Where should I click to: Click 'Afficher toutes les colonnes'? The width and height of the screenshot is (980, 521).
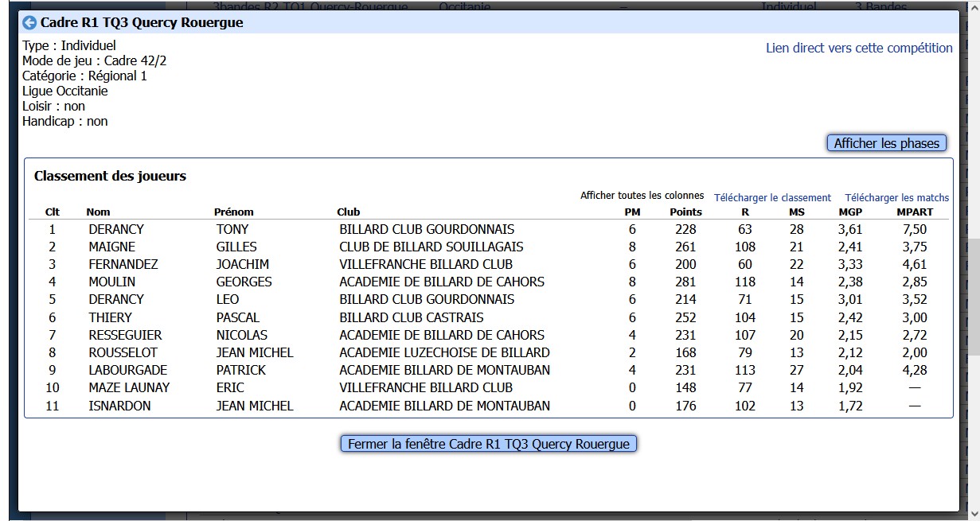pyautogui.click(x=642, y=196)
